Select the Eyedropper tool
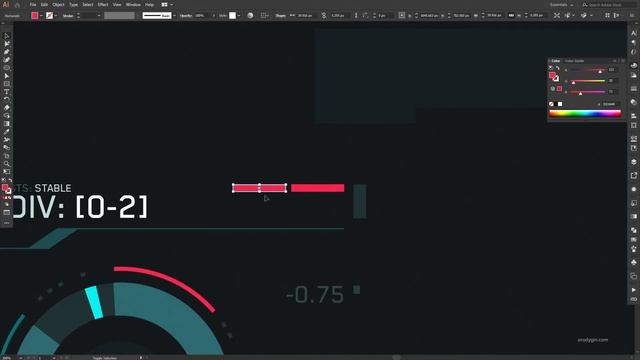The height and width of the screenshot is (360, 640). pos(7,131)
